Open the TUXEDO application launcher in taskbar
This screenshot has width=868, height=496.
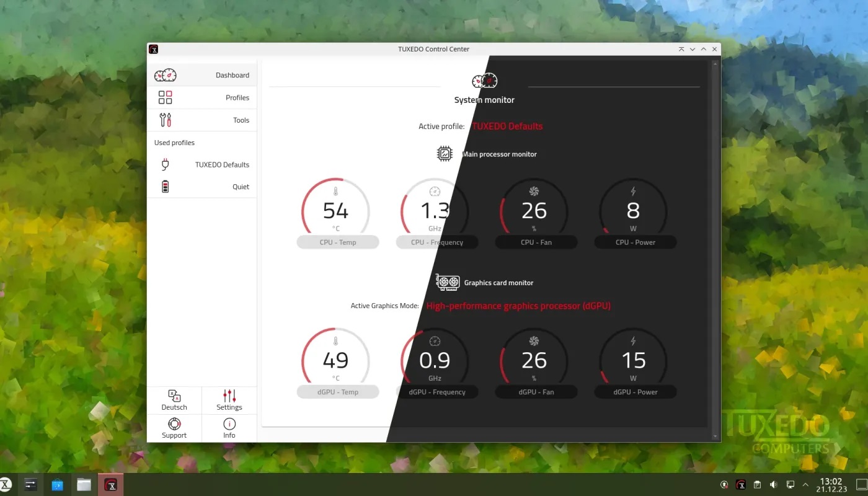[x=6, y=485]
